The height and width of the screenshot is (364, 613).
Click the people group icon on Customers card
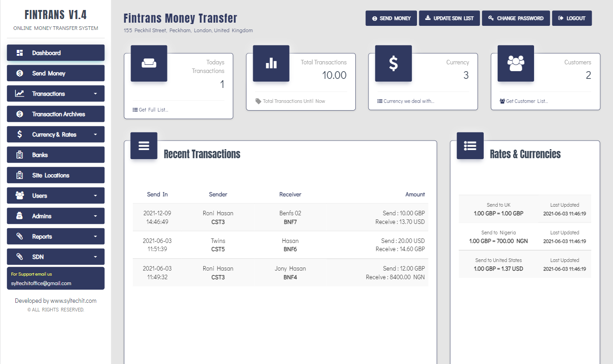coord(515,63)
